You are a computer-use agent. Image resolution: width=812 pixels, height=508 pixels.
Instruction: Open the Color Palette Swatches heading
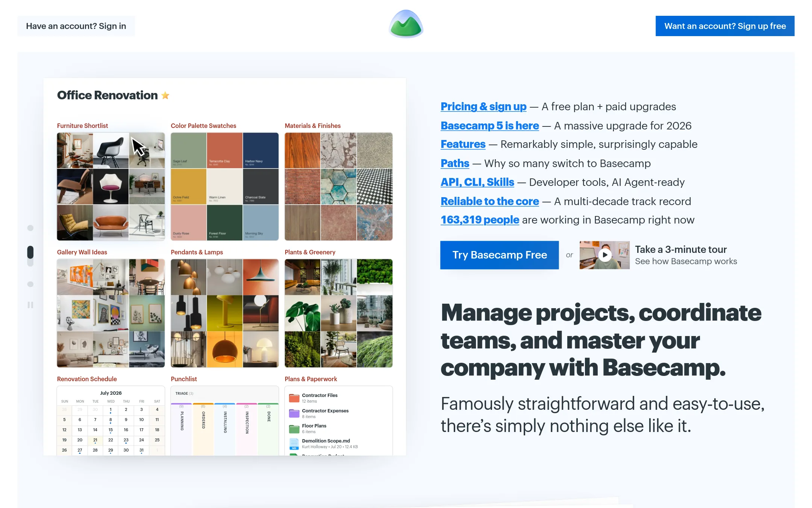[x=203, y=126]
